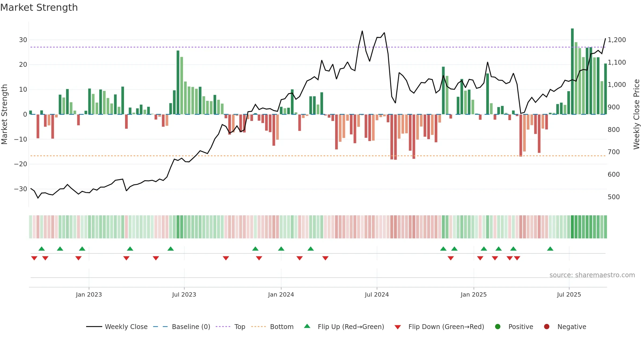This screenshot has width=644, height=362.
Task: Select the 'Weekly Close' legend label
Action: pyautogui.click(x=126, y=327)
